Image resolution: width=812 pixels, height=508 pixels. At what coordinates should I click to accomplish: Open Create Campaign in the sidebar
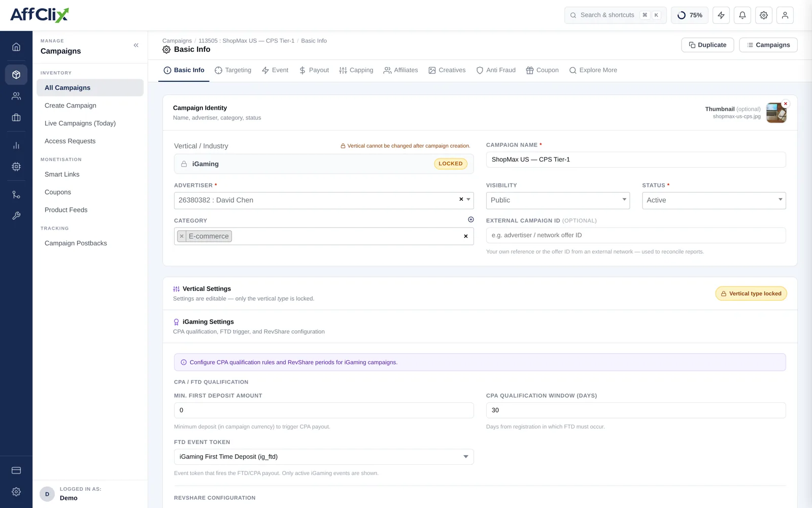[x=71, y=106]
